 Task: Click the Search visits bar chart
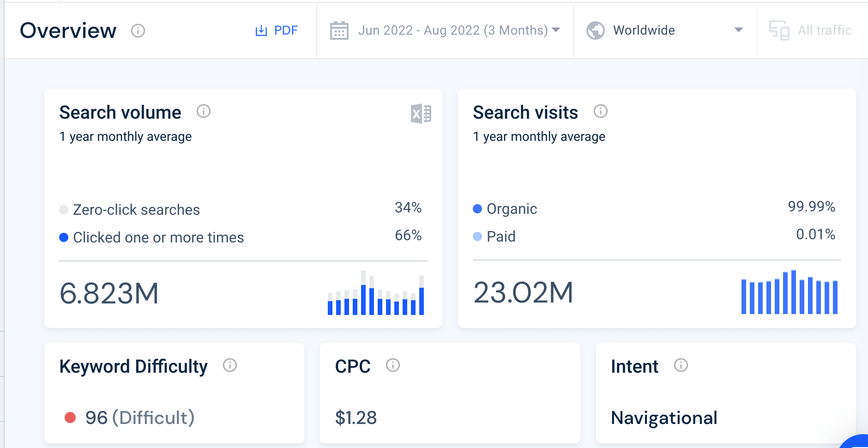789,293
